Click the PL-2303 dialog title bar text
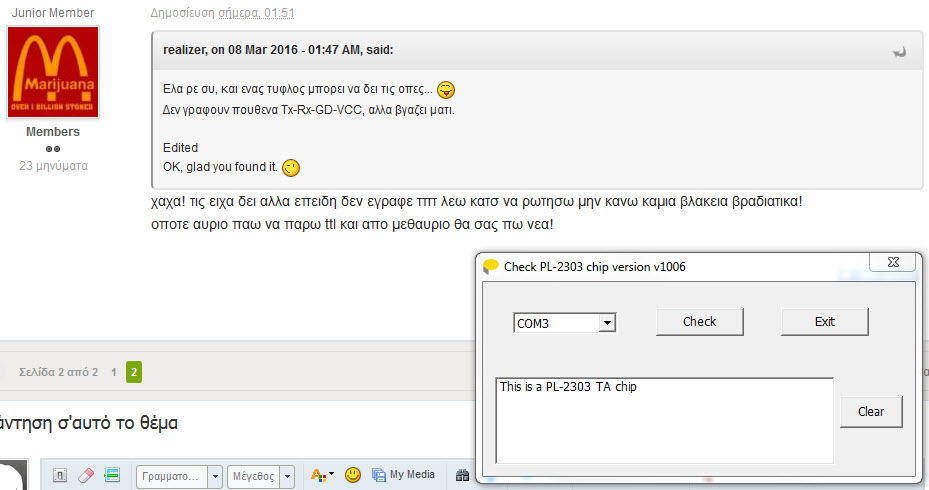The width and height of the screenshot is (929, 490). [594, 267]
